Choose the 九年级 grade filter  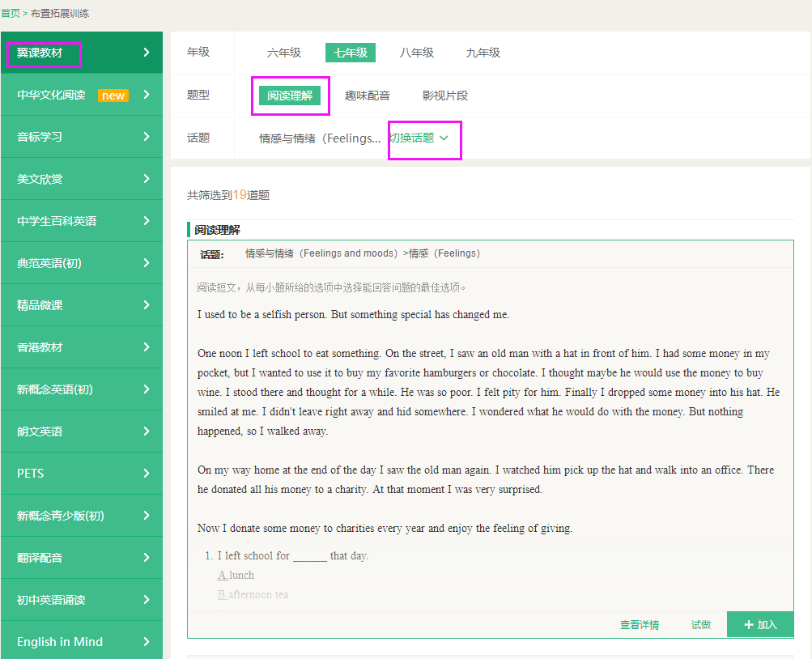coord(483,53)
